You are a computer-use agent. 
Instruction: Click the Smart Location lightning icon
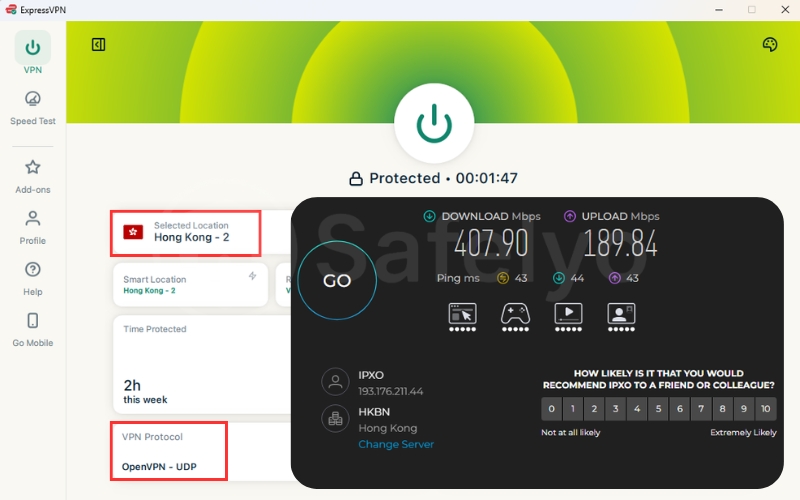pyautogui.click(x=253, y=276)
